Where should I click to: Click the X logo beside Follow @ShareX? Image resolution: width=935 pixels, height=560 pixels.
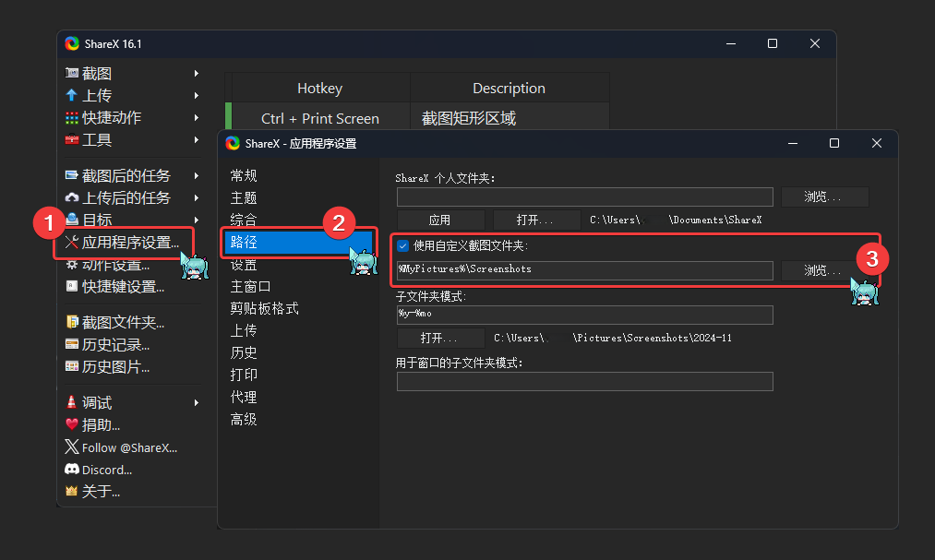[72, 447]
